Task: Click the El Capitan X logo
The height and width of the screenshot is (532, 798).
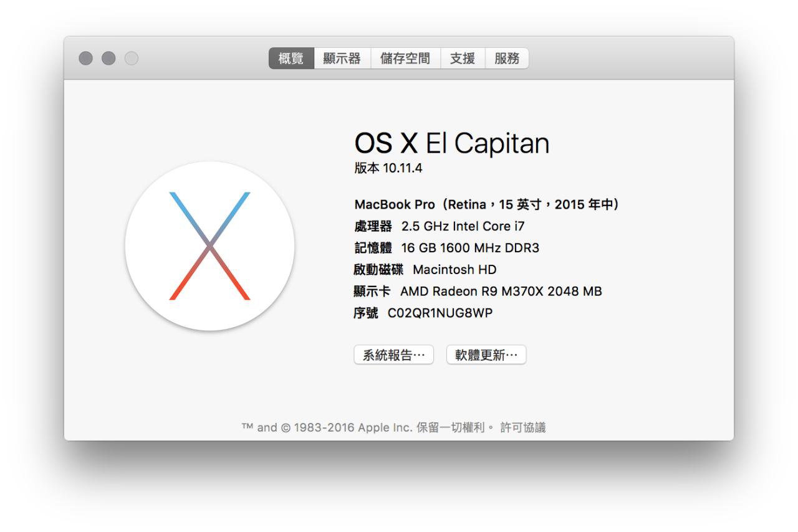Action: point(209,246)
